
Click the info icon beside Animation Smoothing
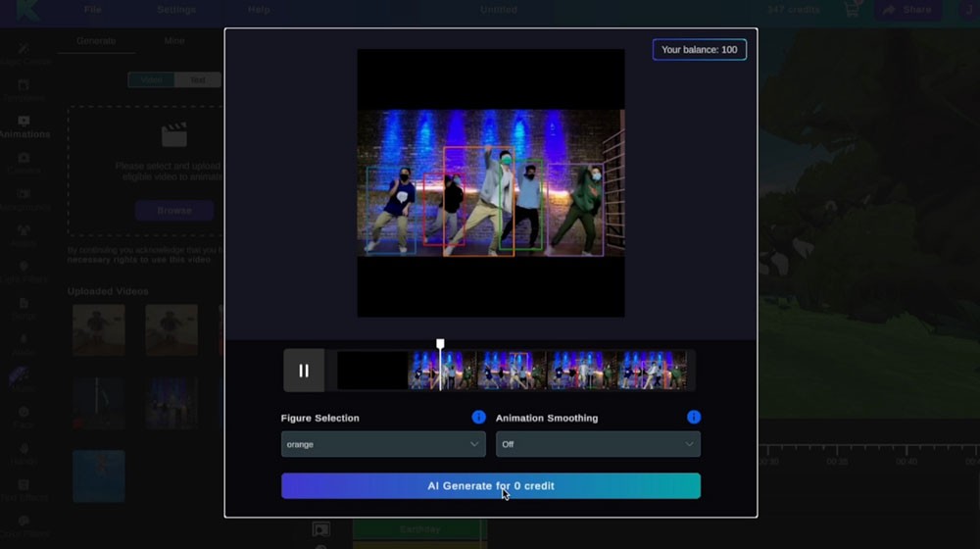(694, 417)
